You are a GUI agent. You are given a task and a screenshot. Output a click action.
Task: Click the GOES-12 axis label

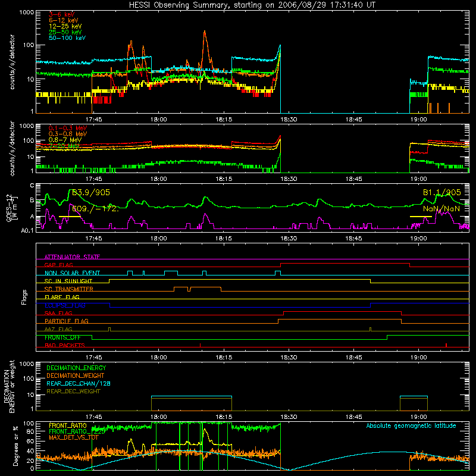click(x=11, y=208)
